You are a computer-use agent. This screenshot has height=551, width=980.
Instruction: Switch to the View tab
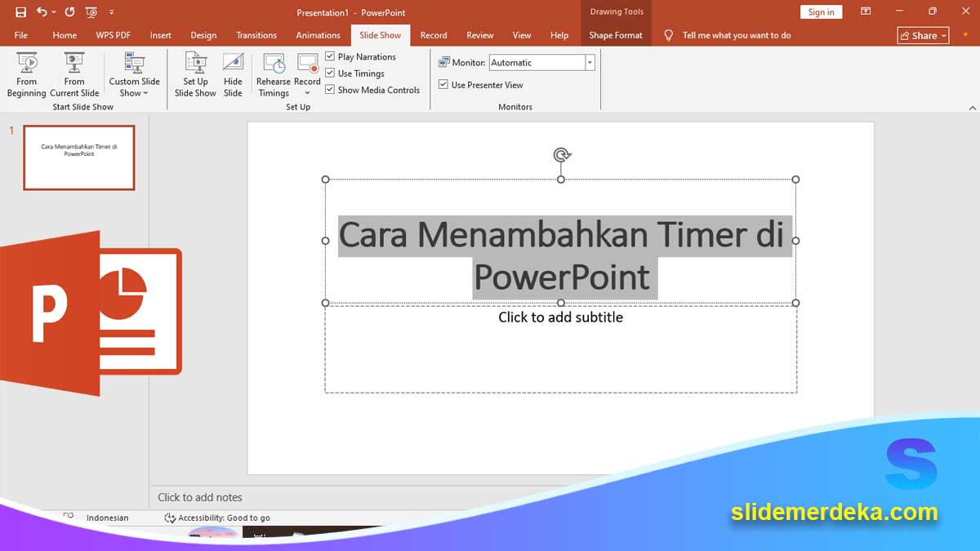pyautogui.click(x=522, y=35)
